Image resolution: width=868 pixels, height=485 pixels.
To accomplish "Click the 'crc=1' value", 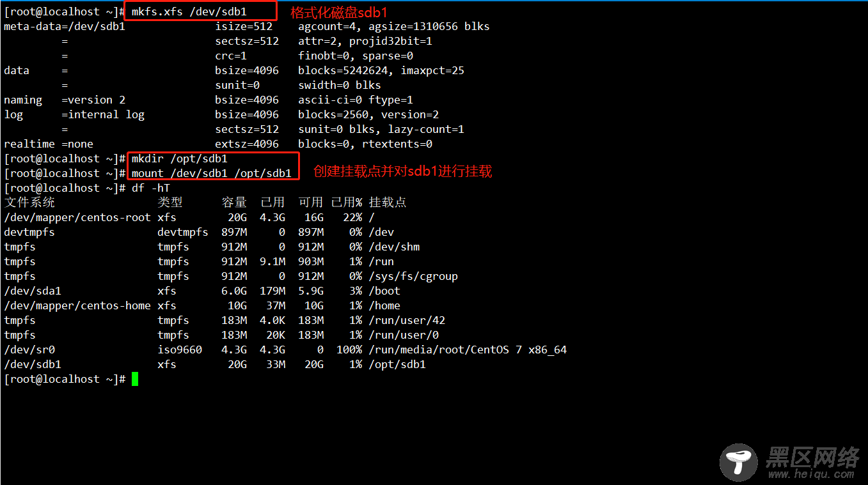I will pyautogui.click(x=231, y=56).
